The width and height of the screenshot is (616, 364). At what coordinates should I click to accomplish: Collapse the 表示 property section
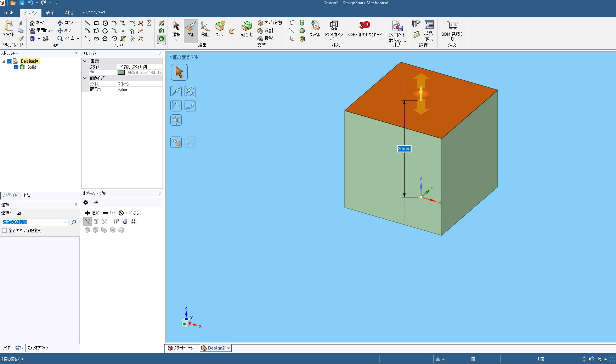click(85, 61)
